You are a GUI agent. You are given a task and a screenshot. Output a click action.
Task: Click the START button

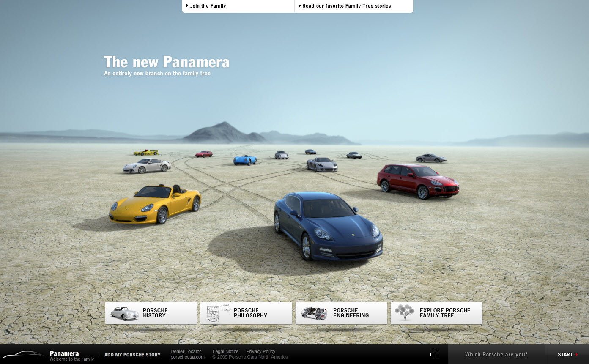[567, 354]
